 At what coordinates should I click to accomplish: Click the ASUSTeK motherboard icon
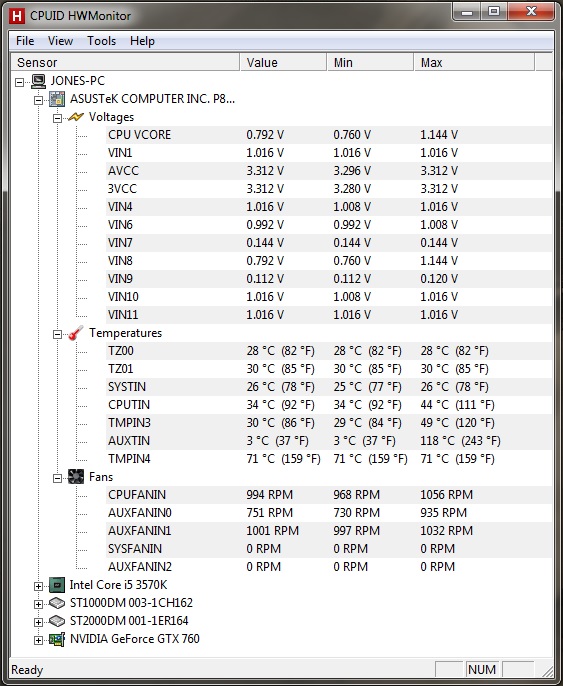coord(57,99)
